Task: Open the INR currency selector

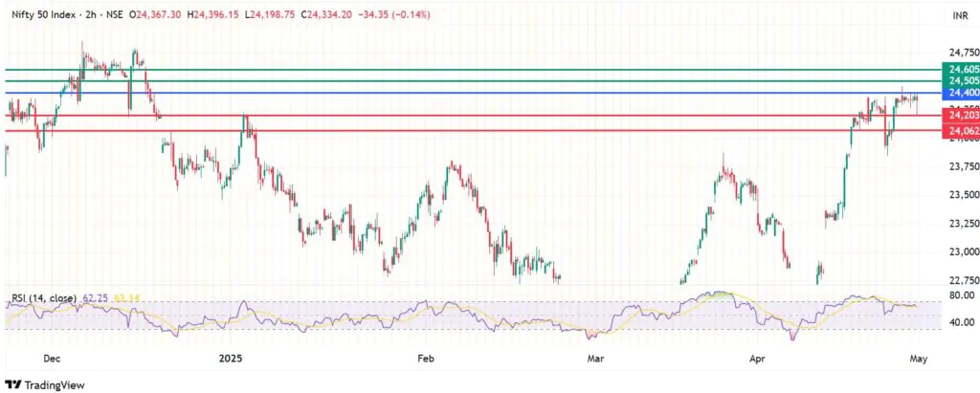Action: [x=959, y=16]
